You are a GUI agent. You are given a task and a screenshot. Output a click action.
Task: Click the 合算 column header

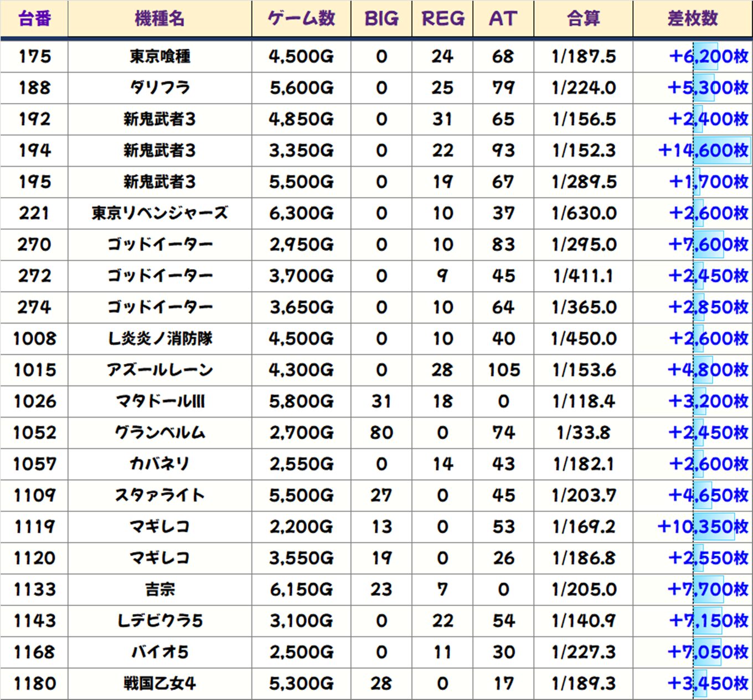tap(583, 19)
